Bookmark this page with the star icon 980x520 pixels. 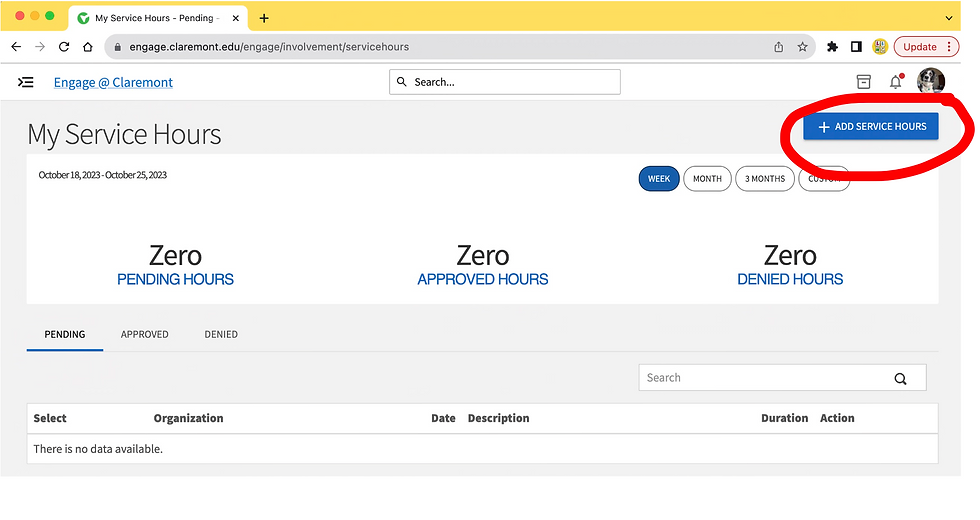(x=802, y=47)
